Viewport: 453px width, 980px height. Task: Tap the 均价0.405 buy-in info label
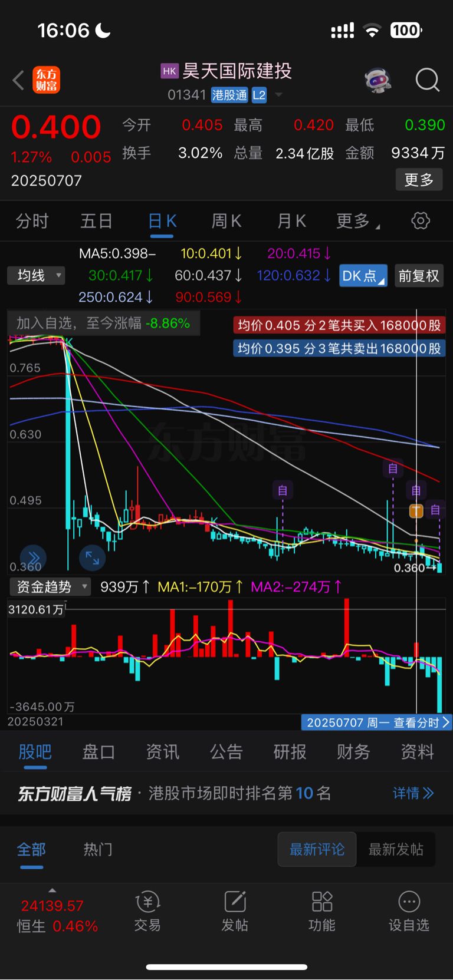(339, 325)
